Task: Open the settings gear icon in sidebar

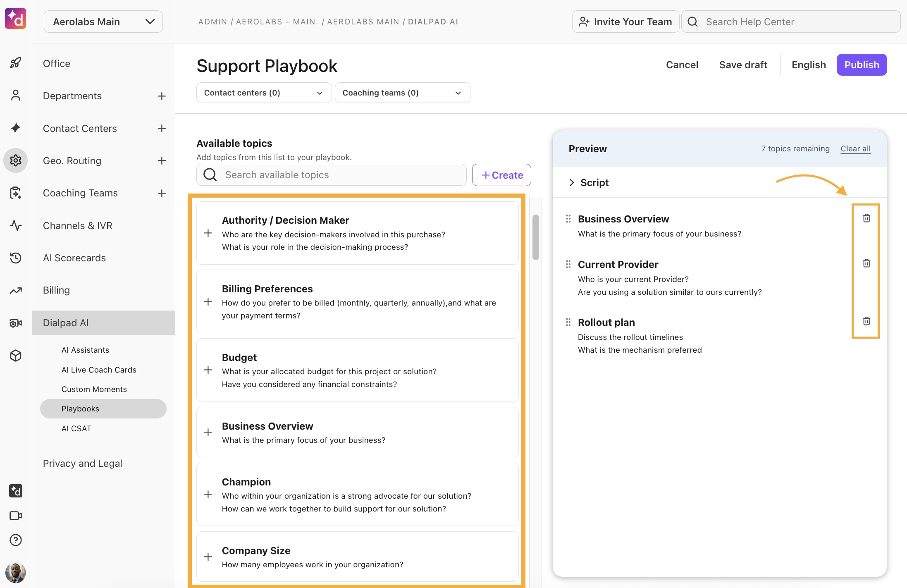Action: click(16, 160)
